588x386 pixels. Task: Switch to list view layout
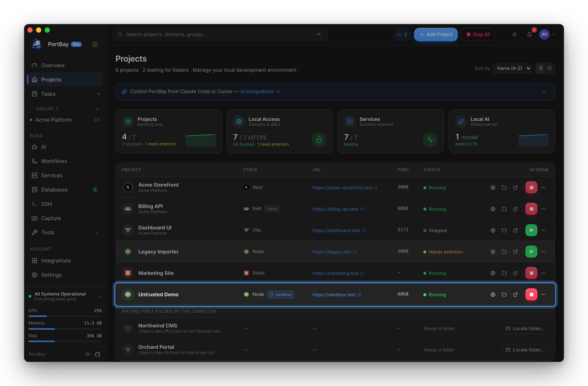541,68
